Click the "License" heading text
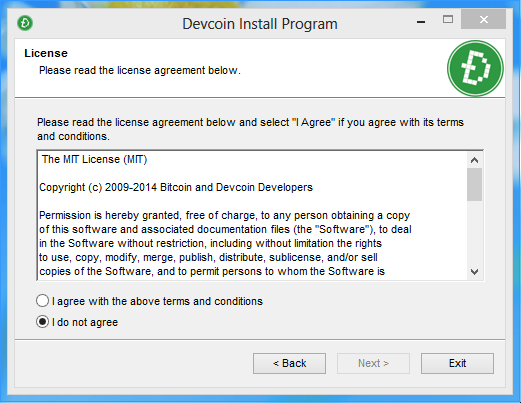Screen dimensions: 521x403 [46, 53]
